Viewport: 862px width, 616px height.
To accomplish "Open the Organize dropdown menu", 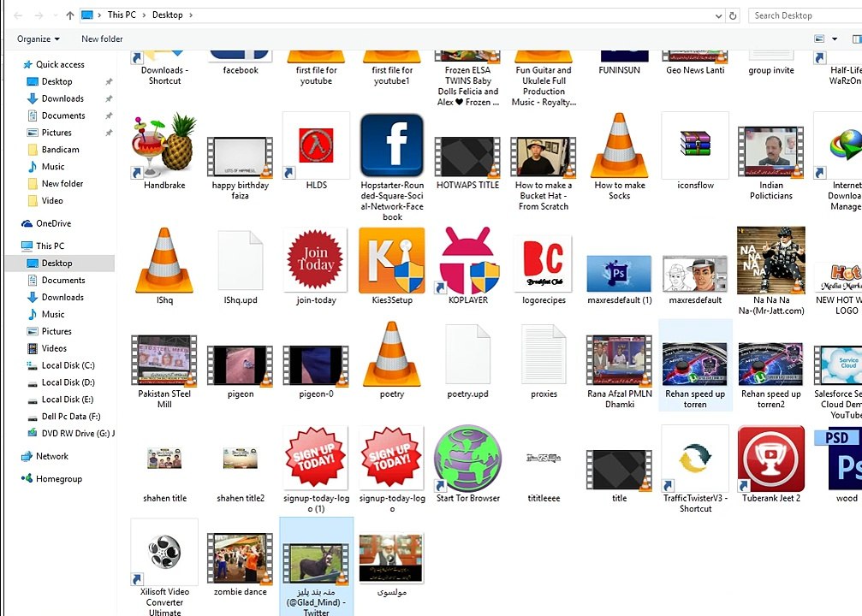I will tap(38, 39).
